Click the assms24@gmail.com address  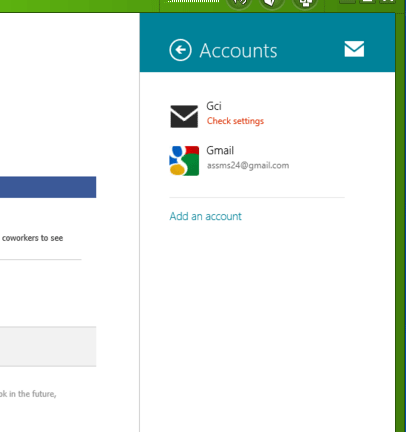point(248,166)
